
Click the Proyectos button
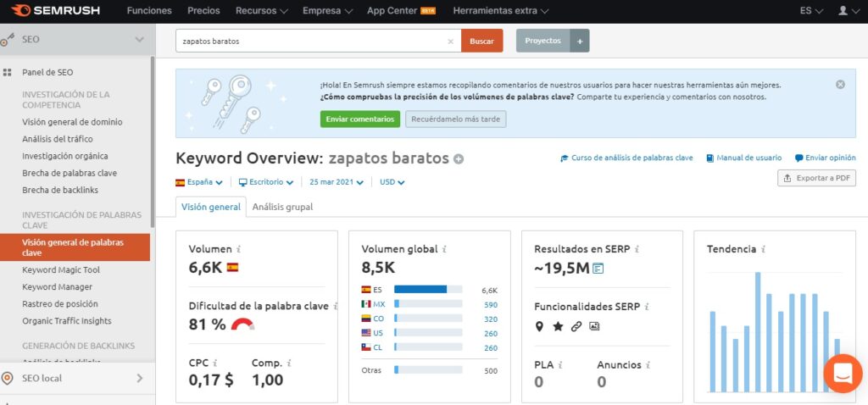coord(543,41)
